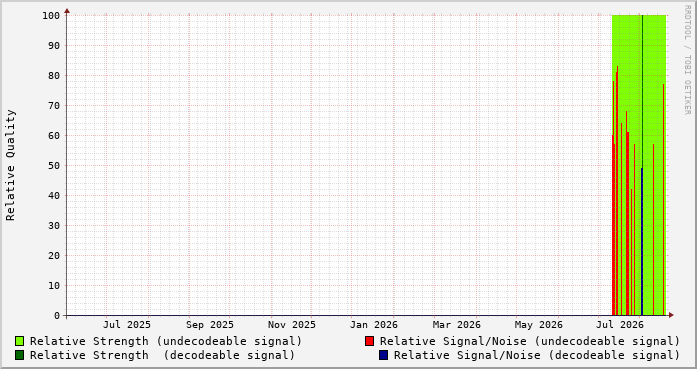Click the Relative Strength (undecodeable signal) legend label
The image size is (697, 369).
tap(166, 341)
